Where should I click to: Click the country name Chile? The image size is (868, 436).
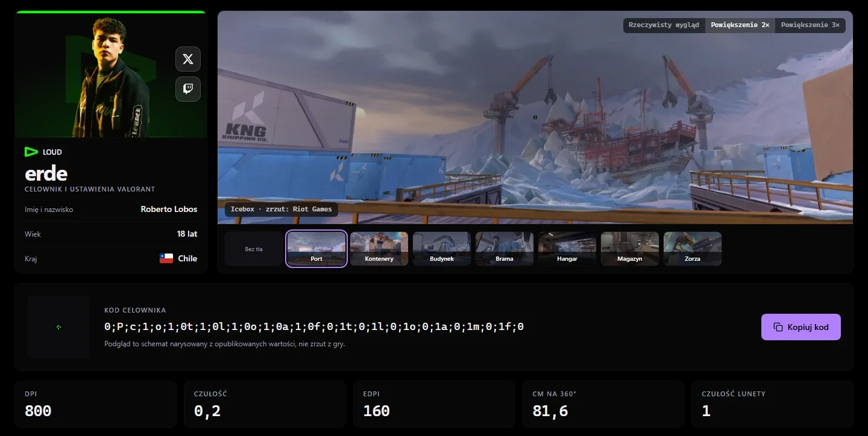tap(187, 258)
